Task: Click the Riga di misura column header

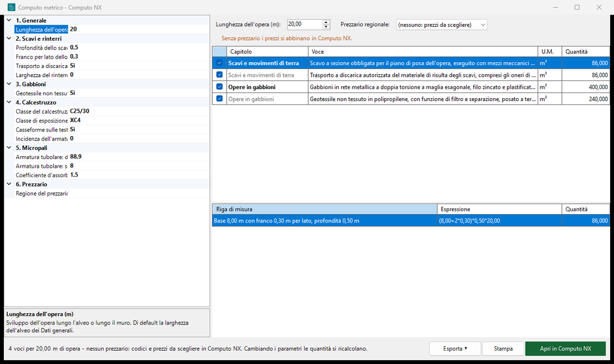Action: click(x=325, y=209)
